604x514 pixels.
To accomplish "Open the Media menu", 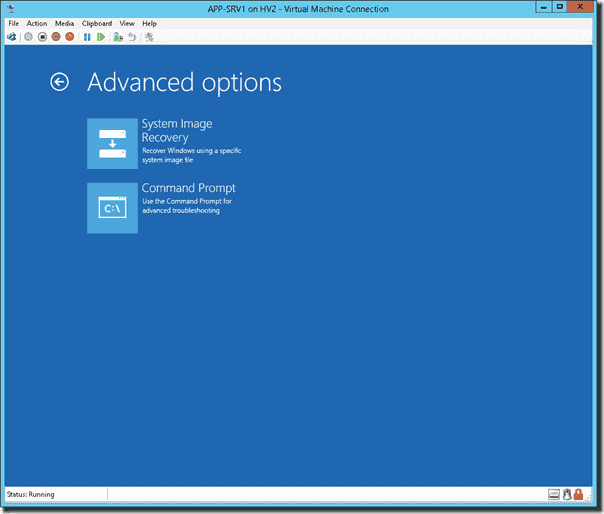I will pyautogui.click(x=64, y=24).
